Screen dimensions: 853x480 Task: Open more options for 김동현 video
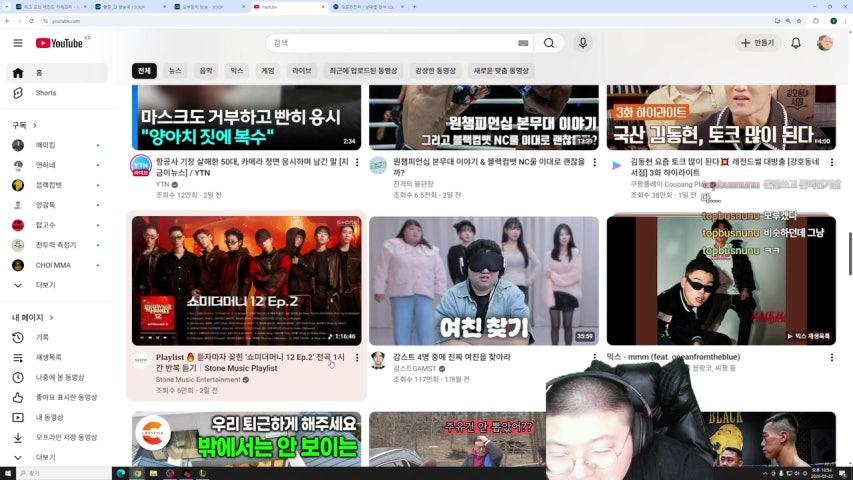click(832, 162)
